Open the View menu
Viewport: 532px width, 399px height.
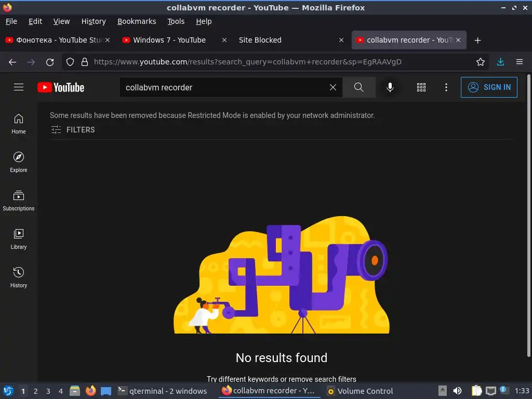[x=61, y=21]
